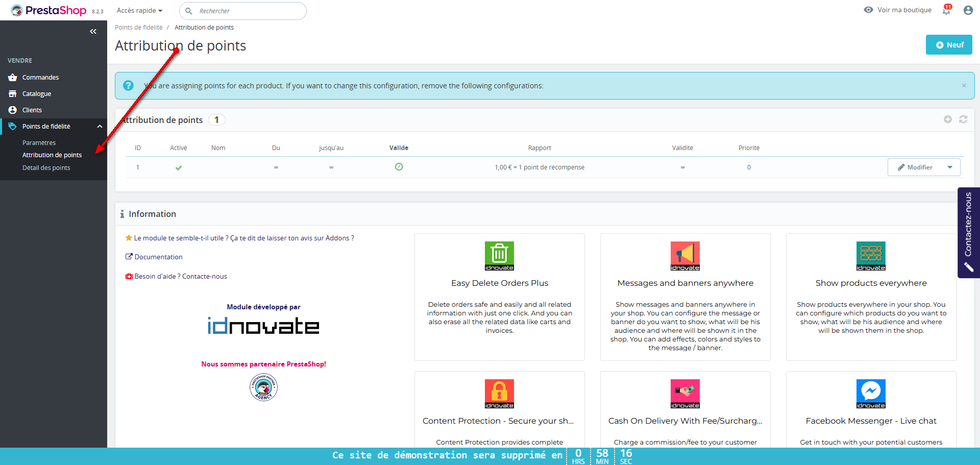Viewport: 980px width, 465px height.
Task: Click the Neuf button
Action: (949, 45)
